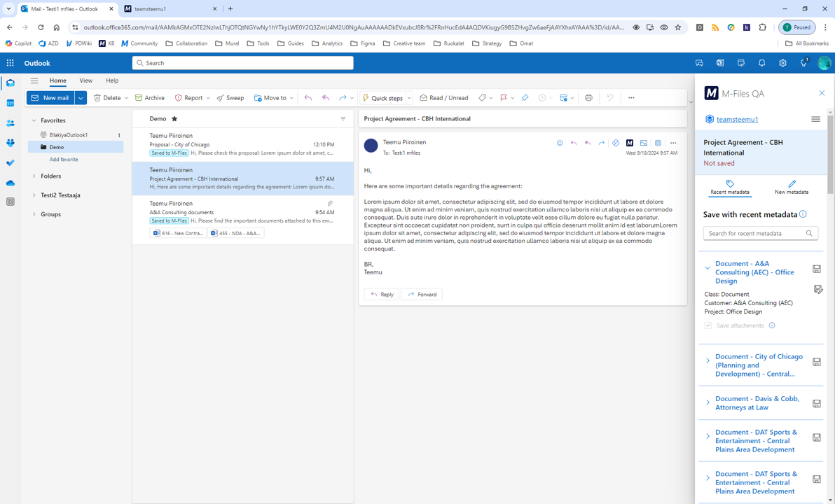Switch to the teamsteemu1 browser tab
Screen dimensions: 835x504
click(x=170, y=8)
